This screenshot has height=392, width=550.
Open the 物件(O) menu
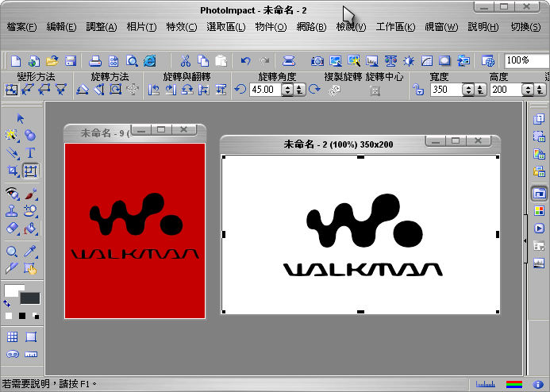271,27
